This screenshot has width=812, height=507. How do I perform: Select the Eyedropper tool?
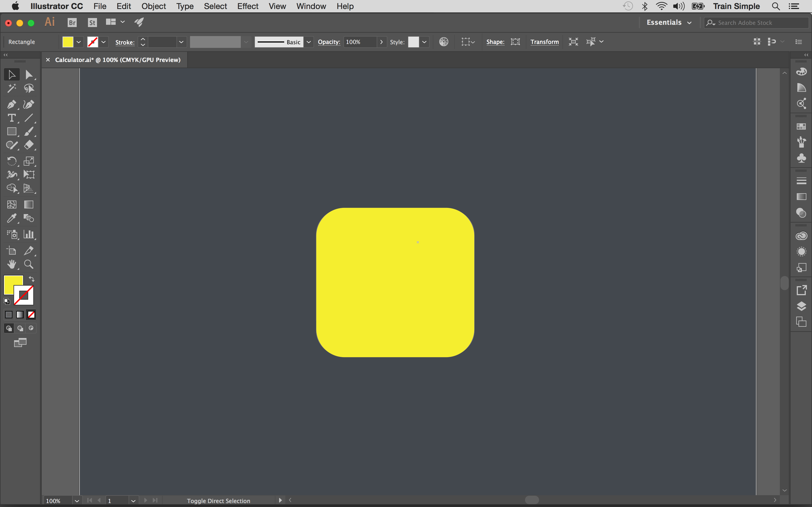coord(12,218)
